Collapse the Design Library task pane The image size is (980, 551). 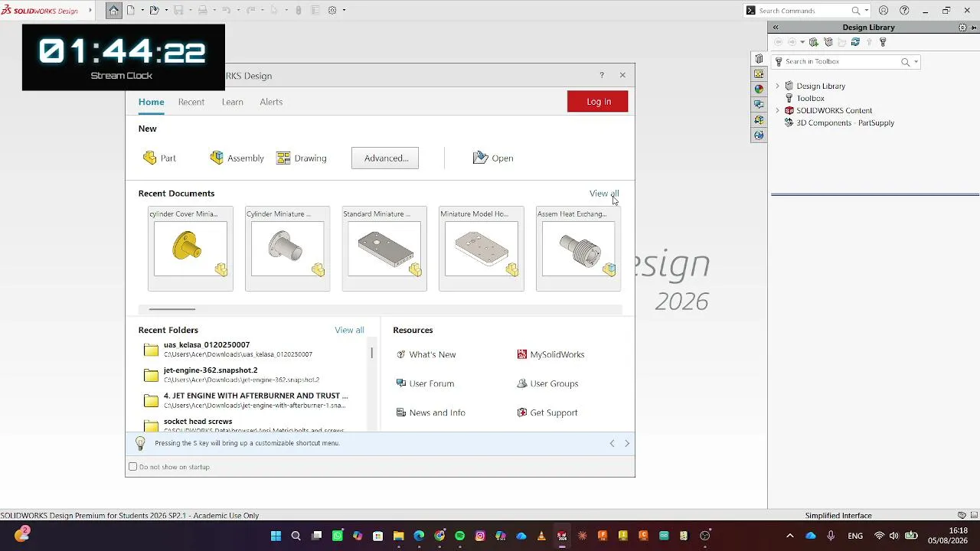(776, 28)
